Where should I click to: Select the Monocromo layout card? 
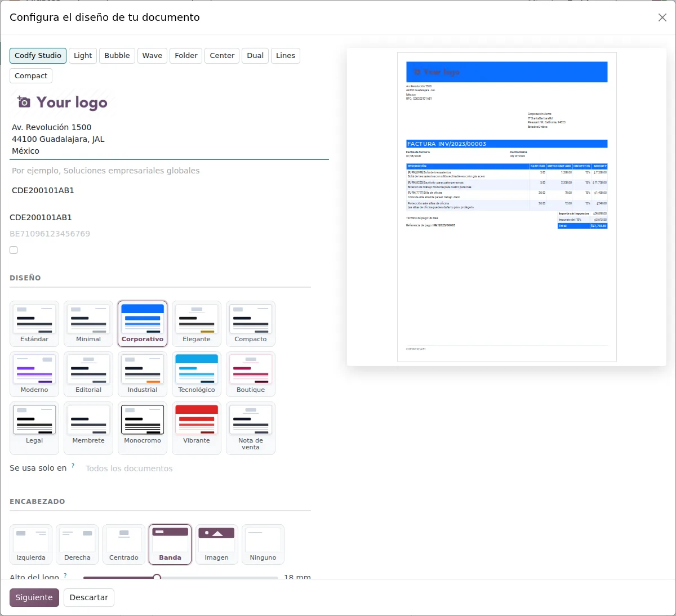click(x=143, y=428)
